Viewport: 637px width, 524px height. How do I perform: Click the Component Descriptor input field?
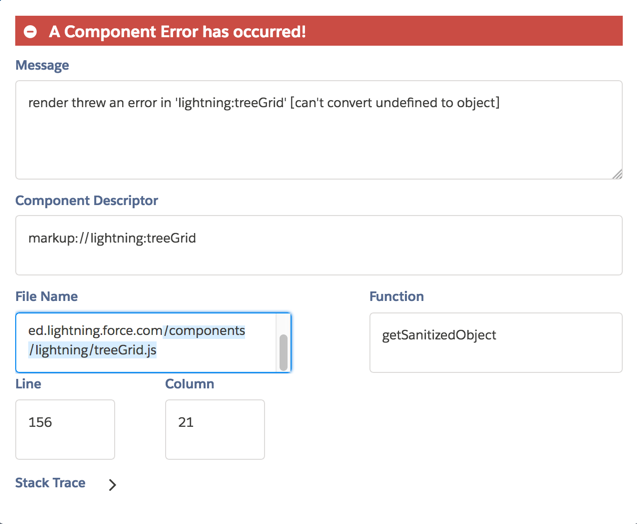(318, 245)
